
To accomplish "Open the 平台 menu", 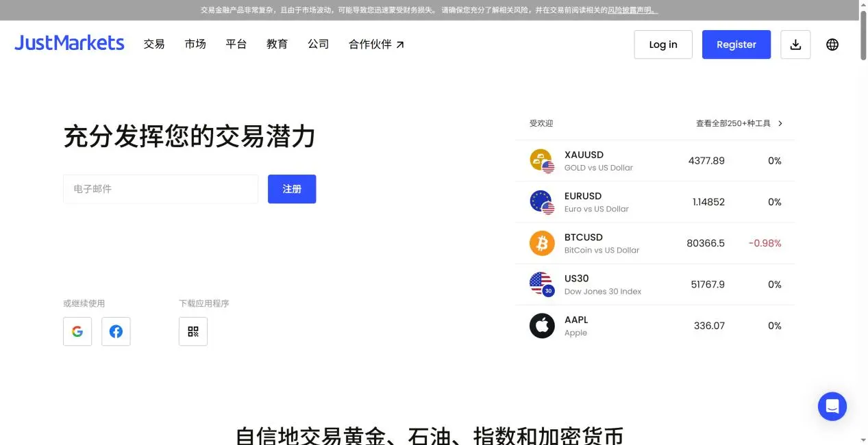I will (x=236, y=44).
